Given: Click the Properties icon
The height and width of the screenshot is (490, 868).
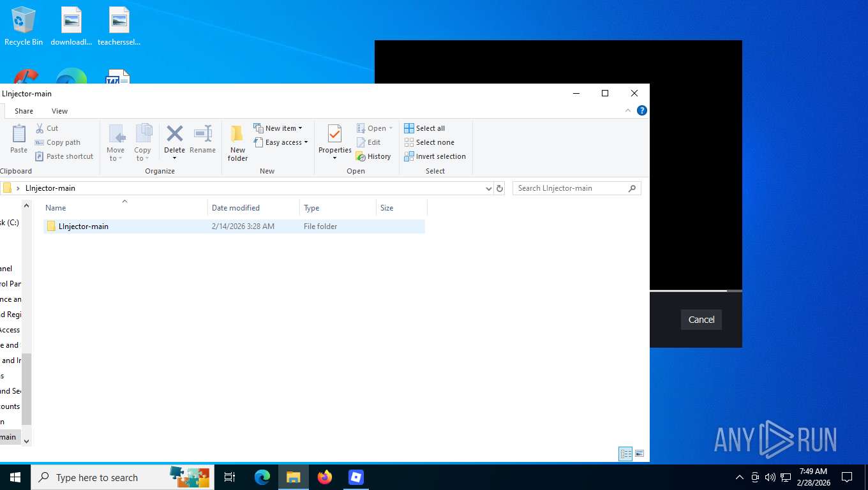Looking at the screenshot, I should (x=335, y=134).
